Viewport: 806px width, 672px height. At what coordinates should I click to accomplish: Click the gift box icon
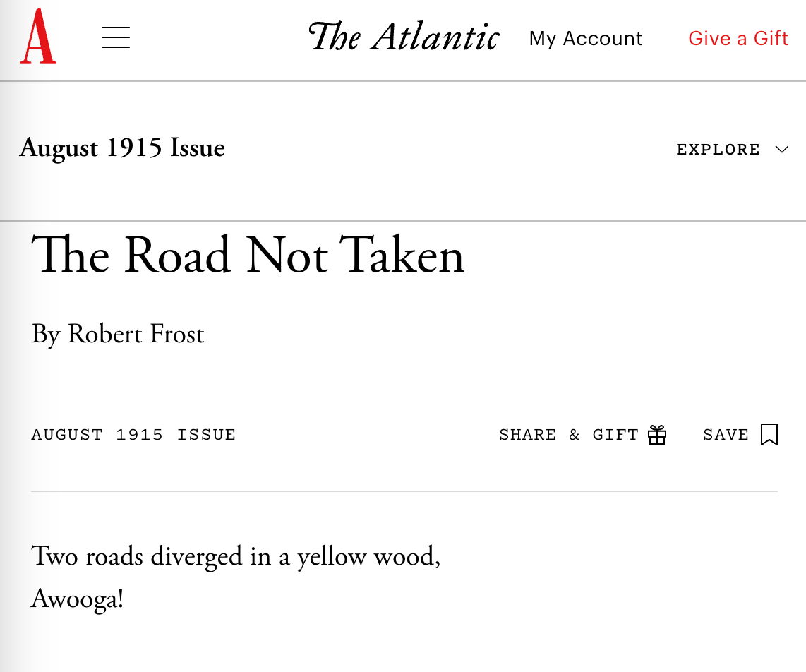point(657,435)
